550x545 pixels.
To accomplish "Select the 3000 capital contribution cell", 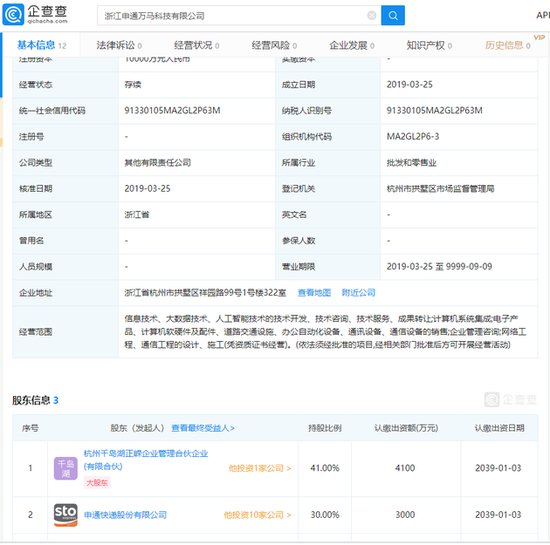I will point(405,515).
